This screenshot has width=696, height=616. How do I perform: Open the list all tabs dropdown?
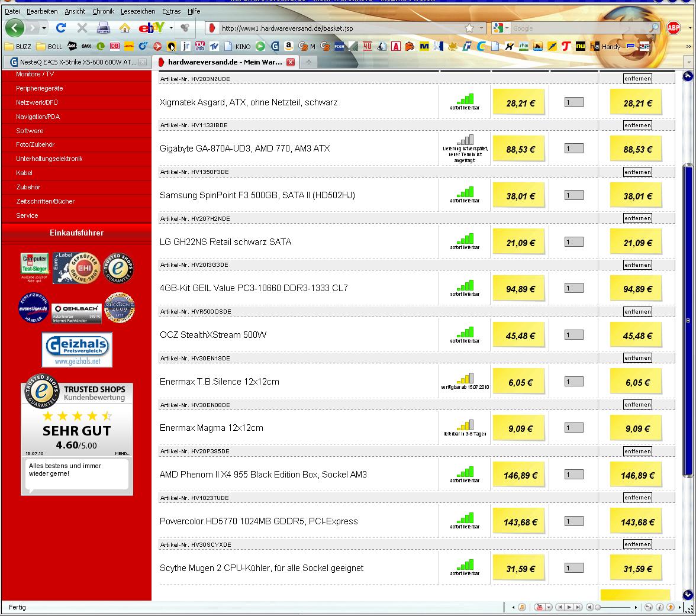point(689,62)
